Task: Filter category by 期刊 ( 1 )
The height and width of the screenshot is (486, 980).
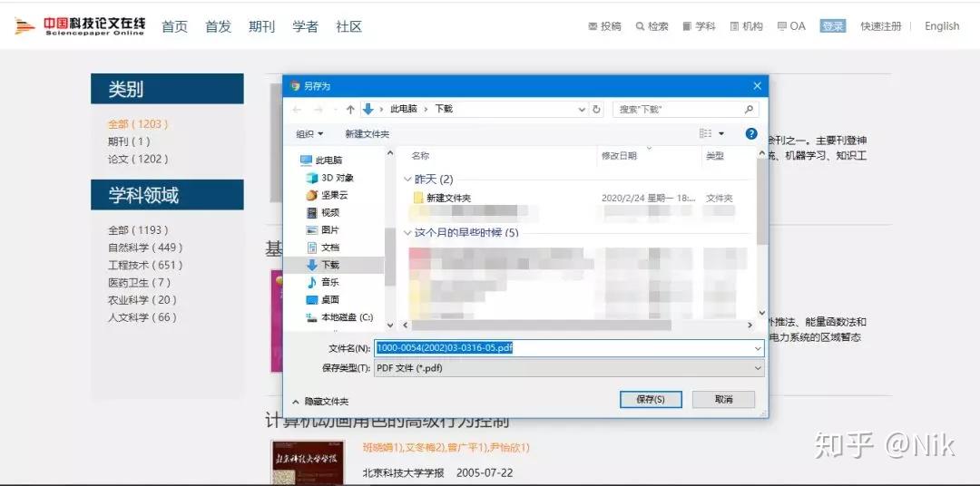Action: [x=130, y=141]
